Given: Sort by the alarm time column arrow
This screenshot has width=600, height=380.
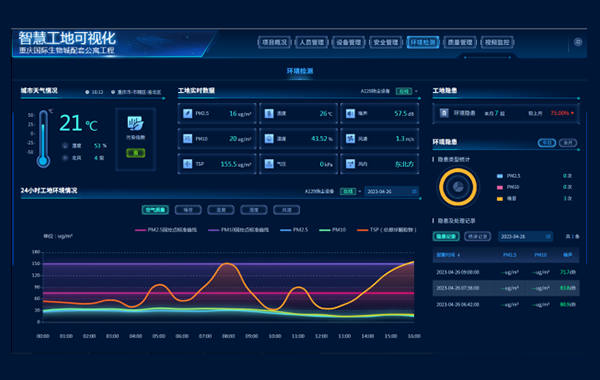Looking at the screenshot, I should [x=458, y=255].
